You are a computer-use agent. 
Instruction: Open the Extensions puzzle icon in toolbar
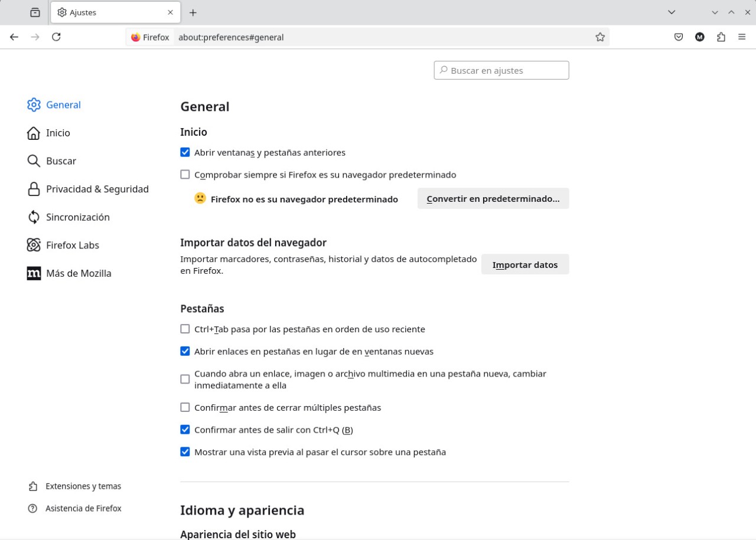click(x=721, y=37)
